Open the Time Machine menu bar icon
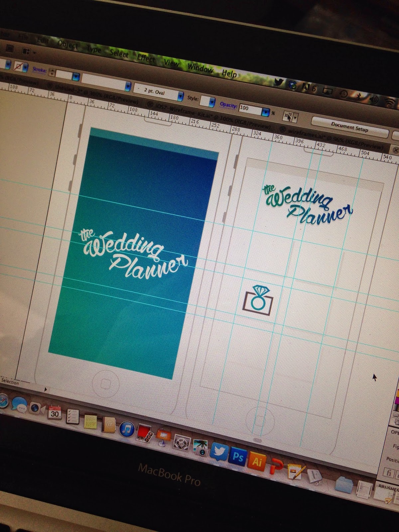The width and height of the screenshot is (399, 532). click(344, 94)
